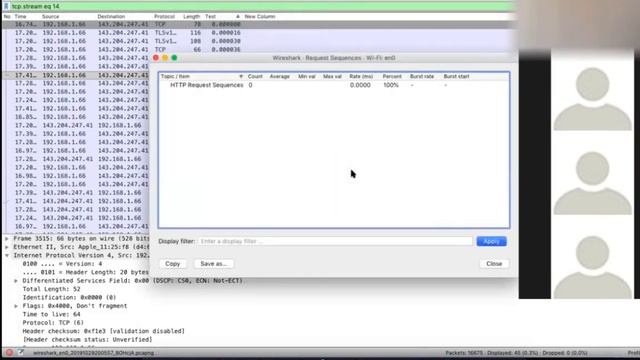Screen dimensions: 640x360
Task: Select the TLSv1 packet with length 108
Action: pos(257,41)
